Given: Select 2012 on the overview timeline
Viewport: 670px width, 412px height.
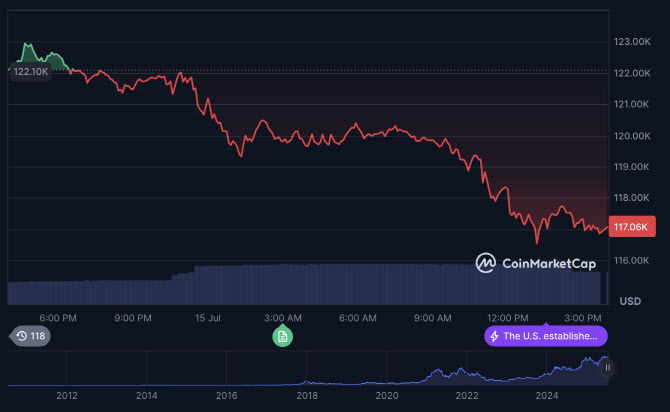Looking at the screenshot, I should 67,396.
